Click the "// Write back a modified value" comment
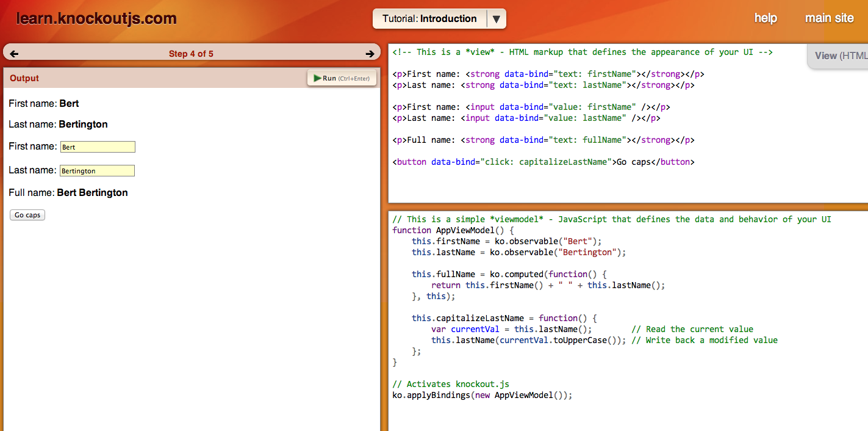The width and height of the screenshot is (868, 431). tap(705, 341)
